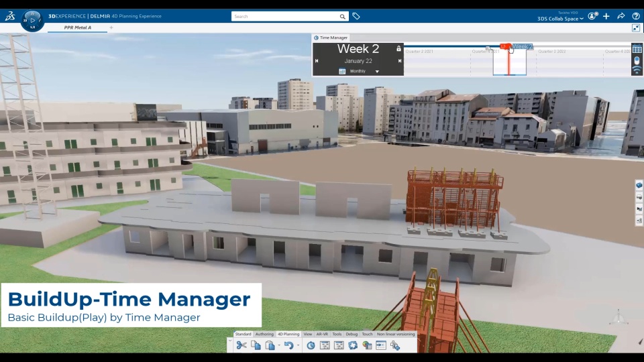Toggle the Time Manager lock icon
Viewport: 644px width, 362px height.
click(398, 48)
